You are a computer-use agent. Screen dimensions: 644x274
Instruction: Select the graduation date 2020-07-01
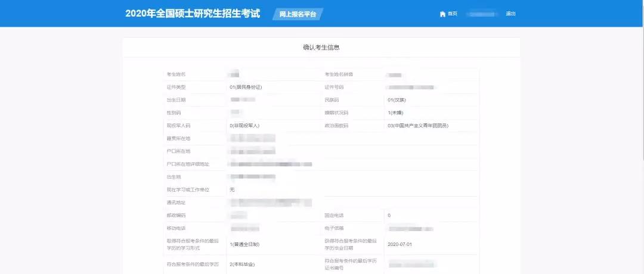click(x=400, y=244)
